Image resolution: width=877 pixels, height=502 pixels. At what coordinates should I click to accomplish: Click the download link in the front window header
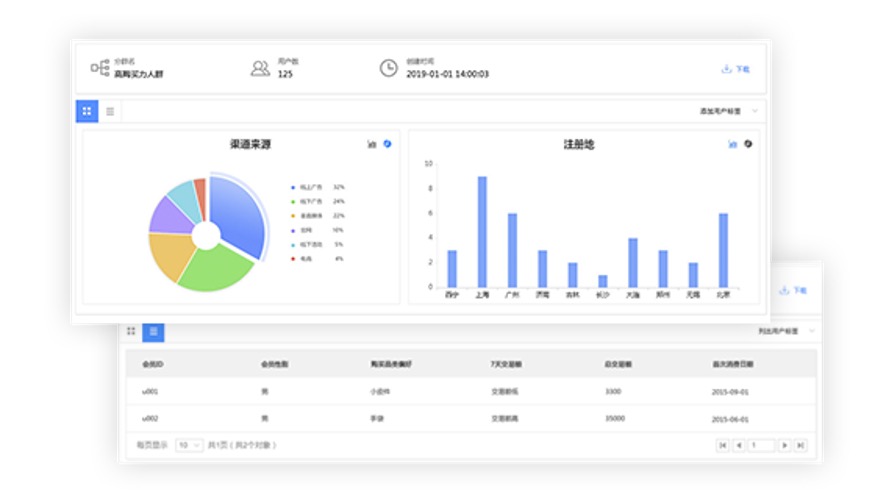click(735, 69)
